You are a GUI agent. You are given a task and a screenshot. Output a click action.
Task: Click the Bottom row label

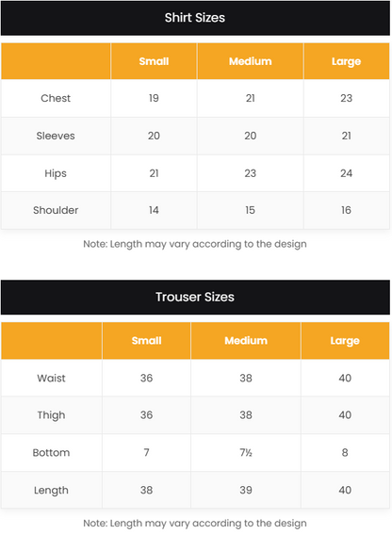[x=51, y=453]
